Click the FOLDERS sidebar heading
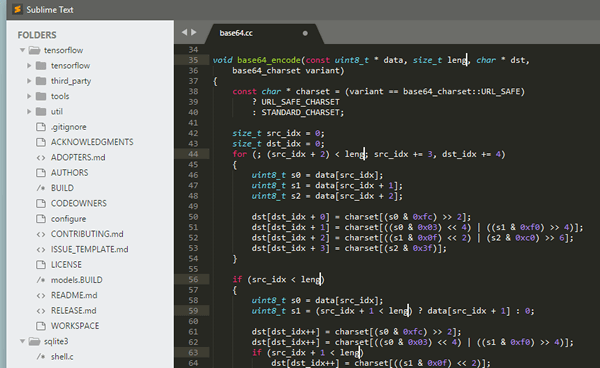This screenshot has width=600, height=368. pos(37,35)
